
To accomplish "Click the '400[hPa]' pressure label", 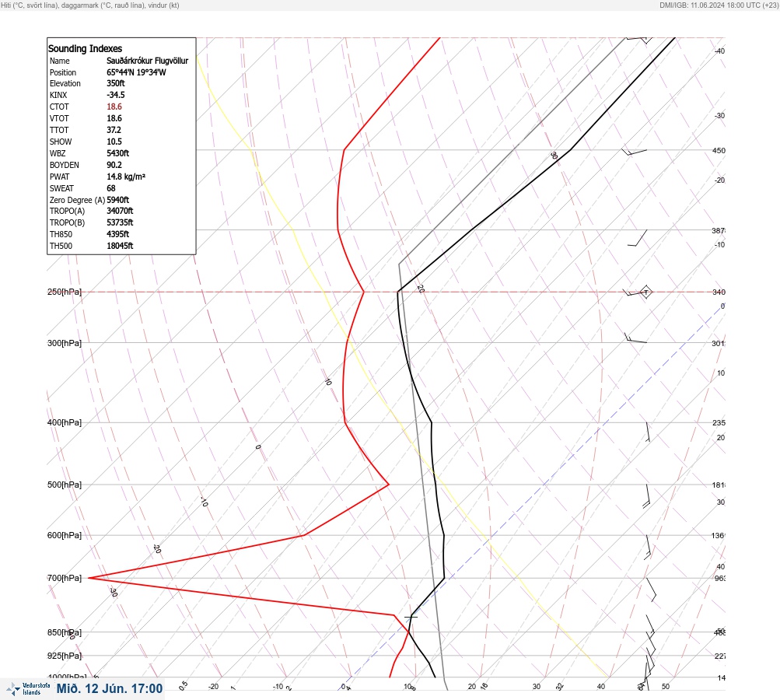I will [x=65, y=422].
